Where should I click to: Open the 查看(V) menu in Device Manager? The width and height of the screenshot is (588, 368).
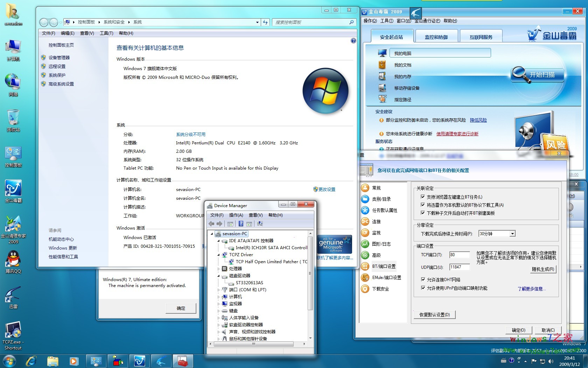(255, 215)
